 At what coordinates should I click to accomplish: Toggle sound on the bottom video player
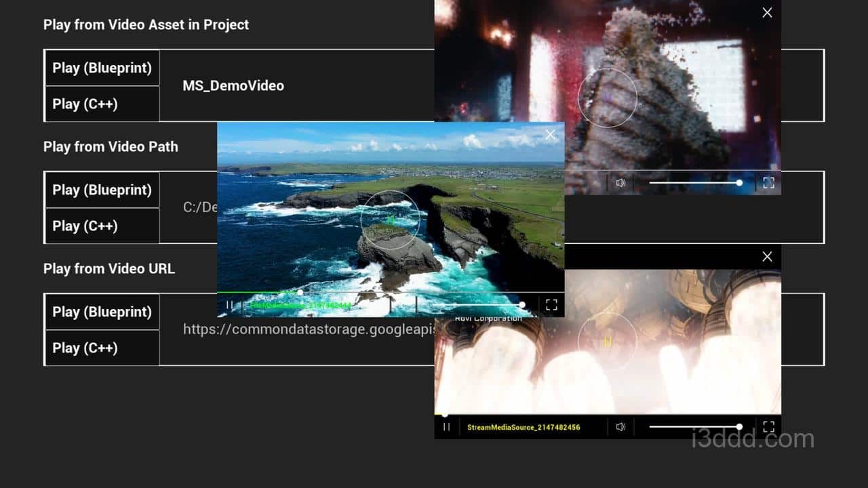pos(621,426)
